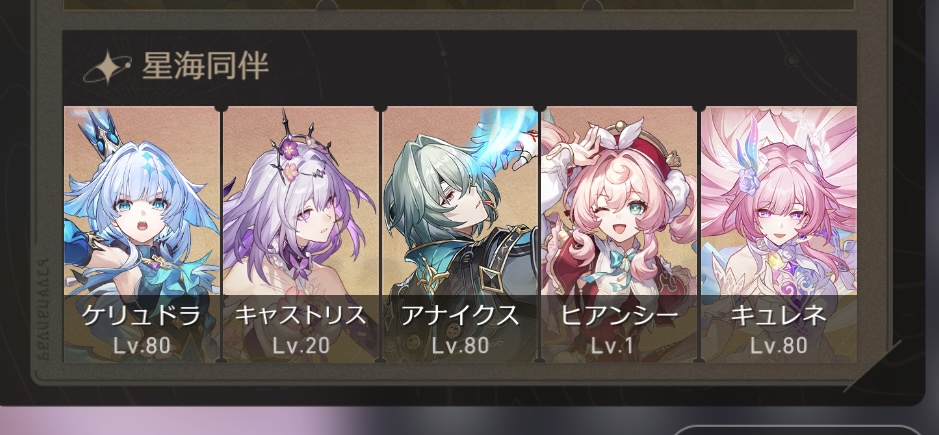Select the アナイクス name label
939x435 pixels.
[460, 316]
